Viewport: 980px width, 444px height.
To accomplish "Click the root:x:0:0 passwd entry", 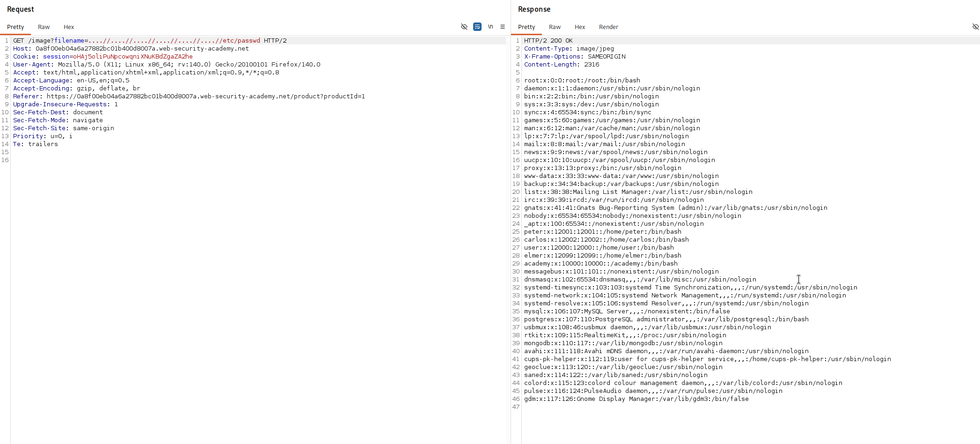I will [x=582, y=81].
